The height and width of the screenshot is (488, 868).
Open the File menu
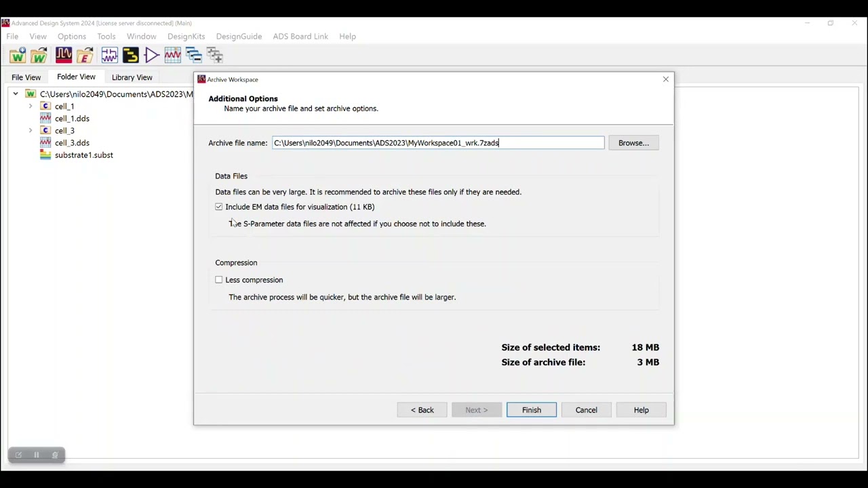12,37
